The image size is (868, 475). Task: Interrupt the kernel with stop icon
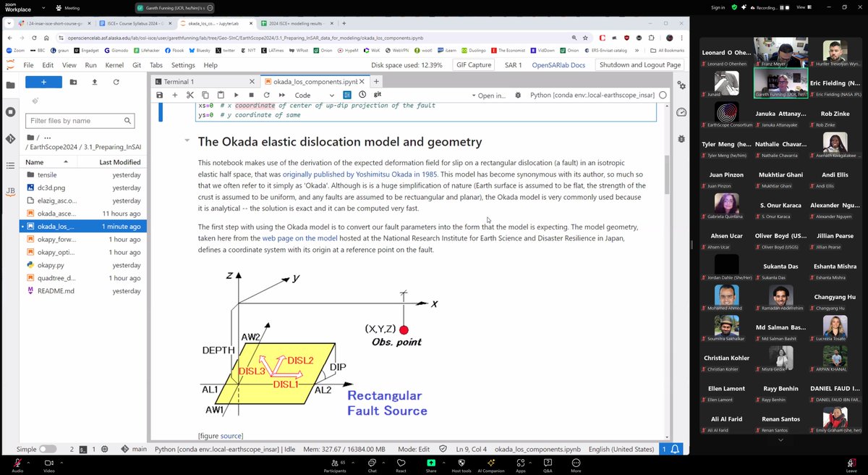[x=251, y=95]
